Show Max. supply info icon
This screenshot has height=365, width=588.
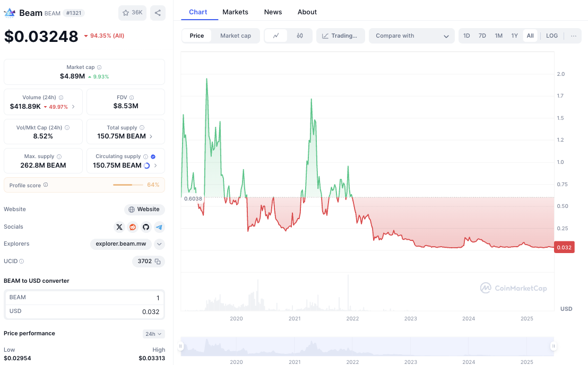[59, 157]
